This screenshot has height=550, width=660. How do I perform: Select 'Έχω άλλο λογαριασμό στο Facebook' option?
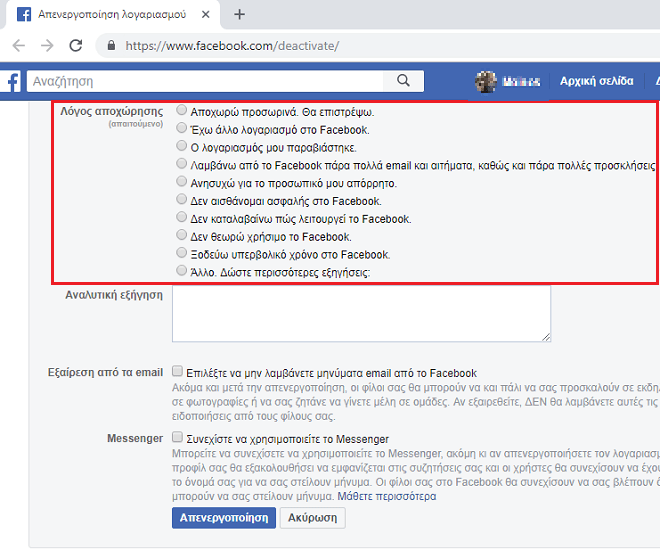[181, 128]
